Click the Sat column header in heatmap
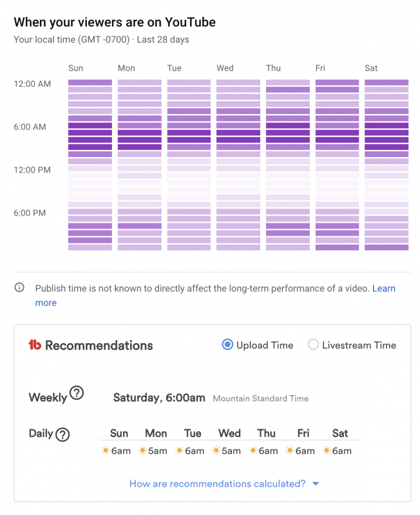This screenshot has height=515, width=420. tap(371, 68)
